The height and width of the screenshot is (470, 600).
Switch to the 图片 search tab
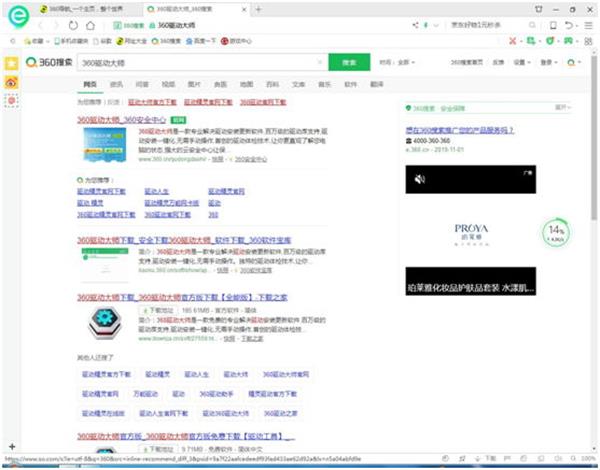pyautogui.click(x=193, y=85)
